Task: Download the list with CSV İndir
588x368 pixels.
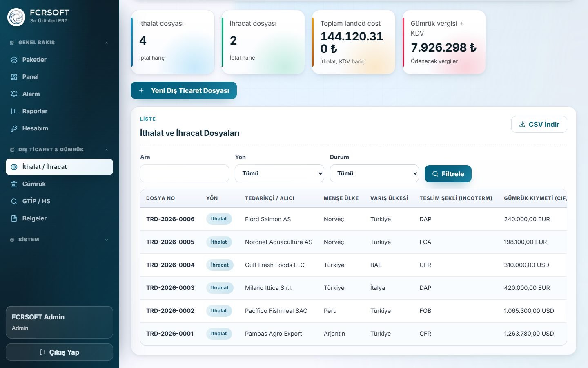Action: click(x=539, y=124)
